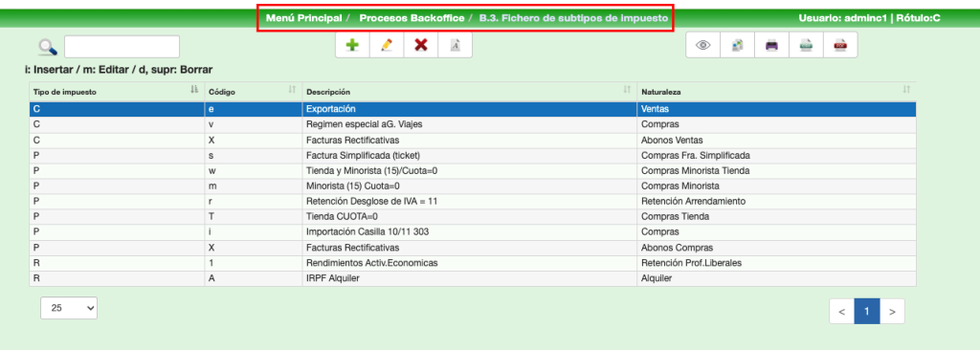Click the Compras Minorista cell
The width and height of the screenshot is (980, 350).
pyautogui.click(x=777, y=186)
